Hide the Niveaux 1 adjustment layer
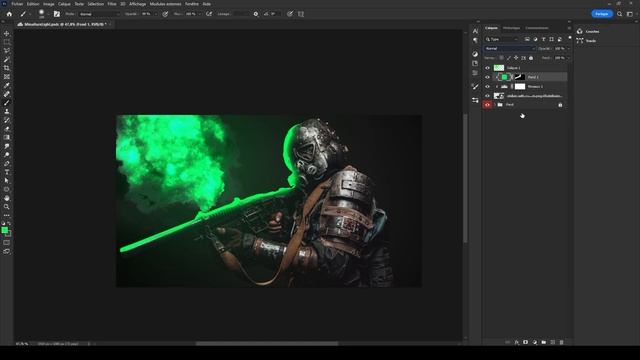This screenshot has height=360, width=640. click(x=487, y=87)
